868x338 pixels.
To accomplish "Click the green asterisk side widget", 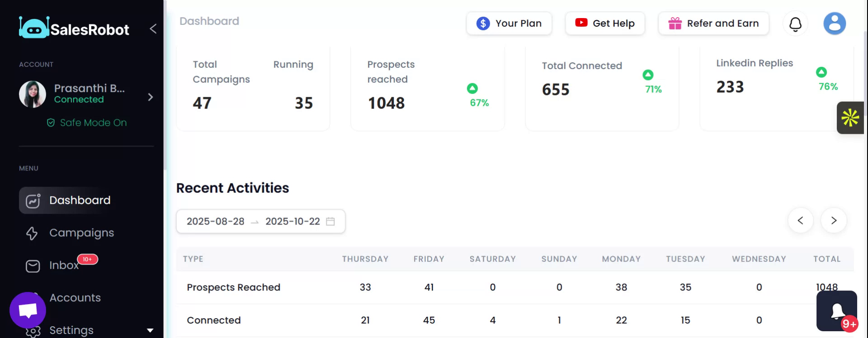I will pos(850,117).
